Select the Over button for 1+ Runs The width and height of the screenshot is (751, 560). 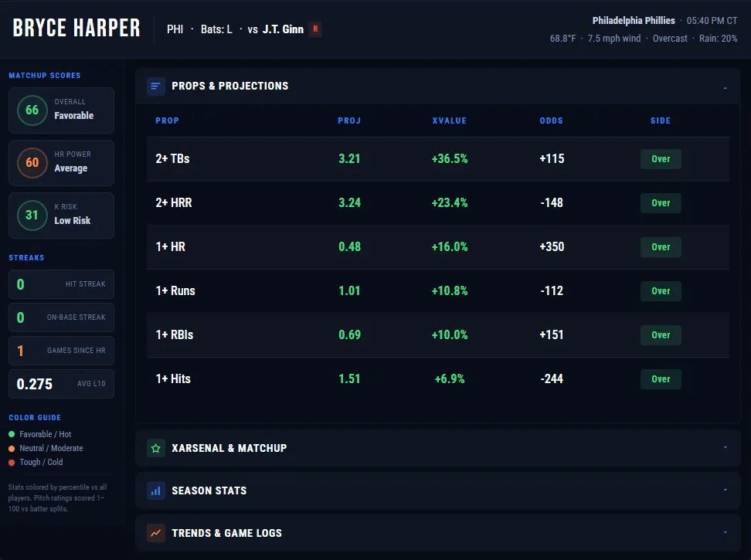click(661, 291)
